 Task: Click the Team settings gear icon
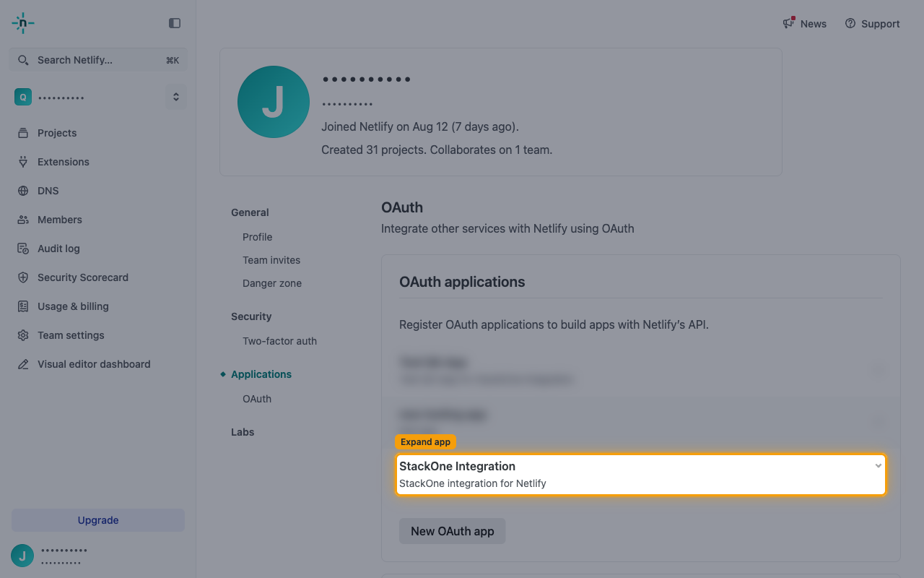coord(23,335)
